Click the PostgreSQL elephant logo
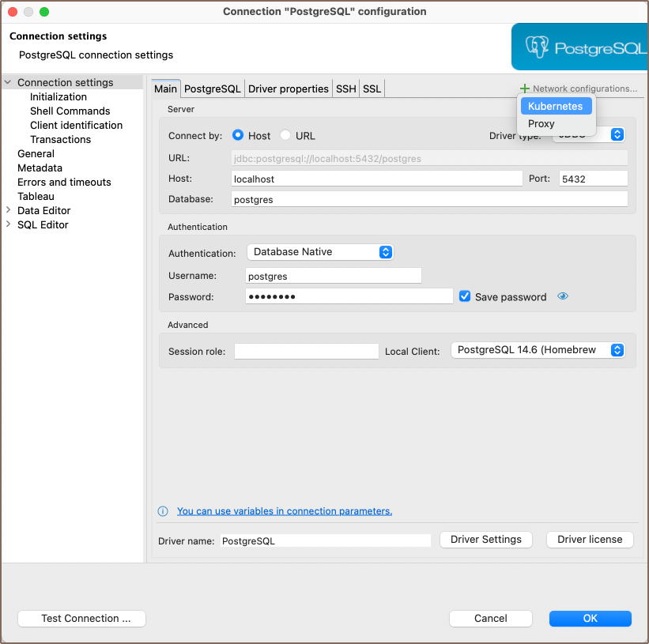 tap(538, 47)
